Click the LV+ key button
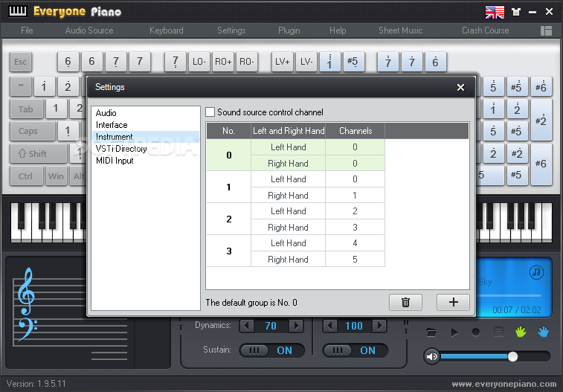Image resolution: width=563 pixels, height=392 pixels. pyautogui.click(x=282, y=62)
